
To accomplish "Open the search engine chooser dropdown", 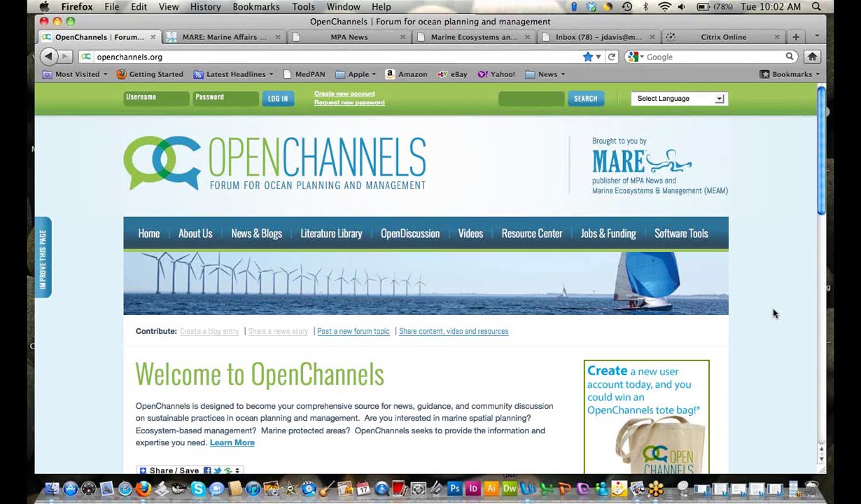I will point(635,57).
